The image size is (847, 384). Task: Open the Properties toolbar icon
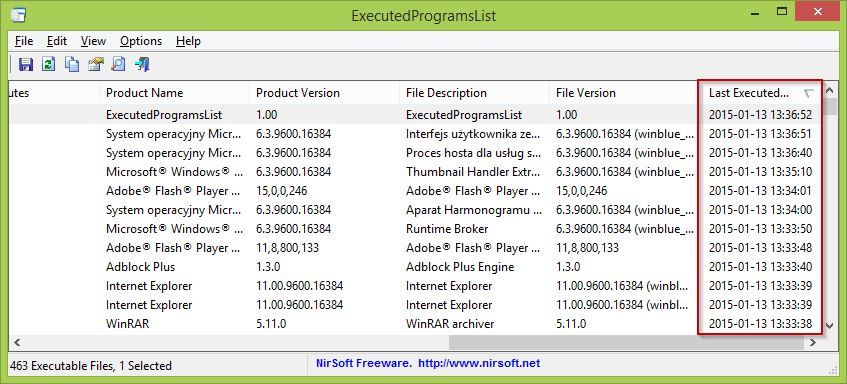point(95,64)
